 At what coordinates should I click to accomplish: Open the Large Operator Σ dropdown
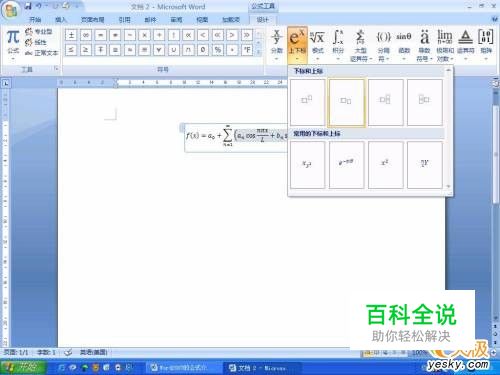[360, 45]
